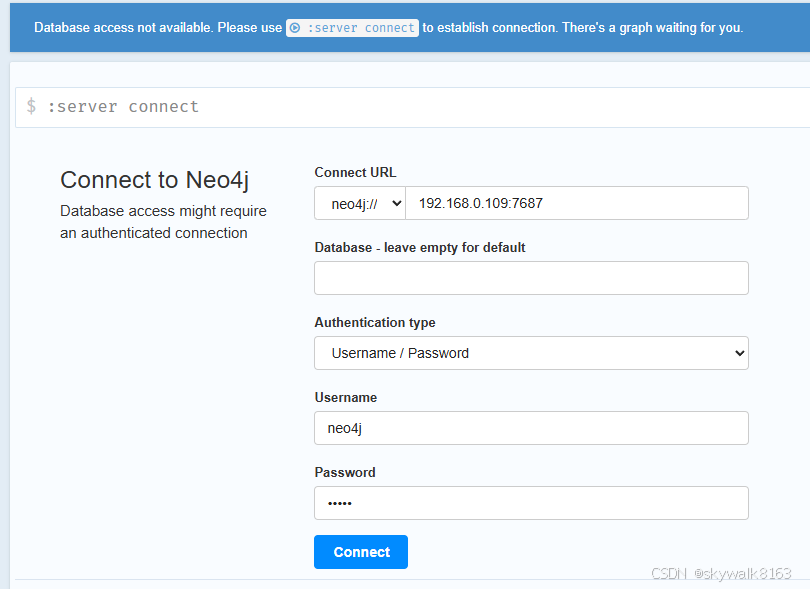Open the Authentication type dropdown
Viewport: 810px width, 589px height.
pyautogui.click(x=532, y=353)
